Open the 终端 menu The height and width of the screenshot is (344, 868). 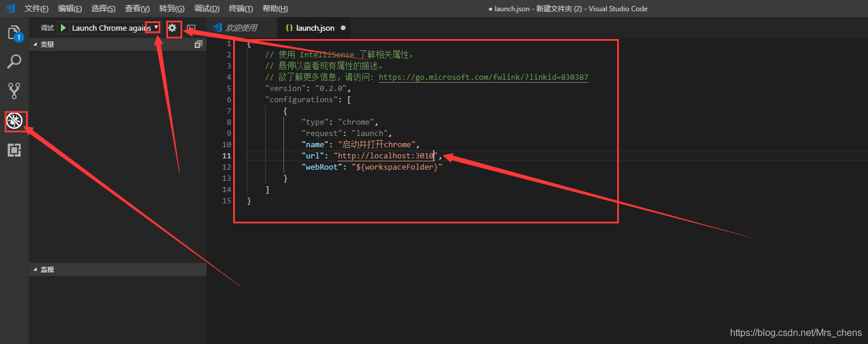point(240,8)
